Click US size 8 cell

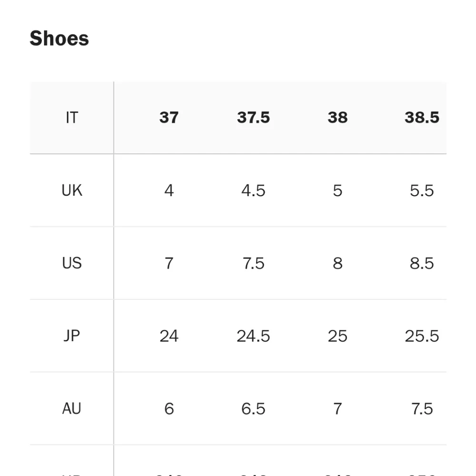pos(337,263)
